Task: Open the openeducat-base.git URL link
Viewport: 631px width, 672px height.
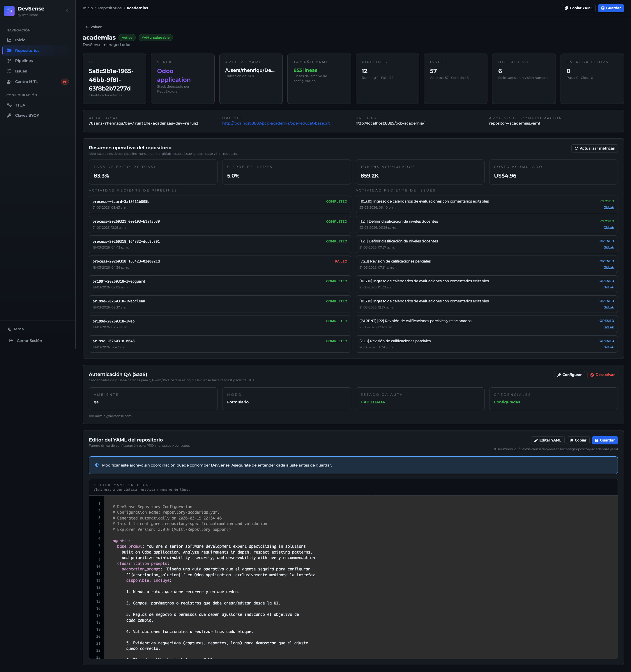Action: 275,123
